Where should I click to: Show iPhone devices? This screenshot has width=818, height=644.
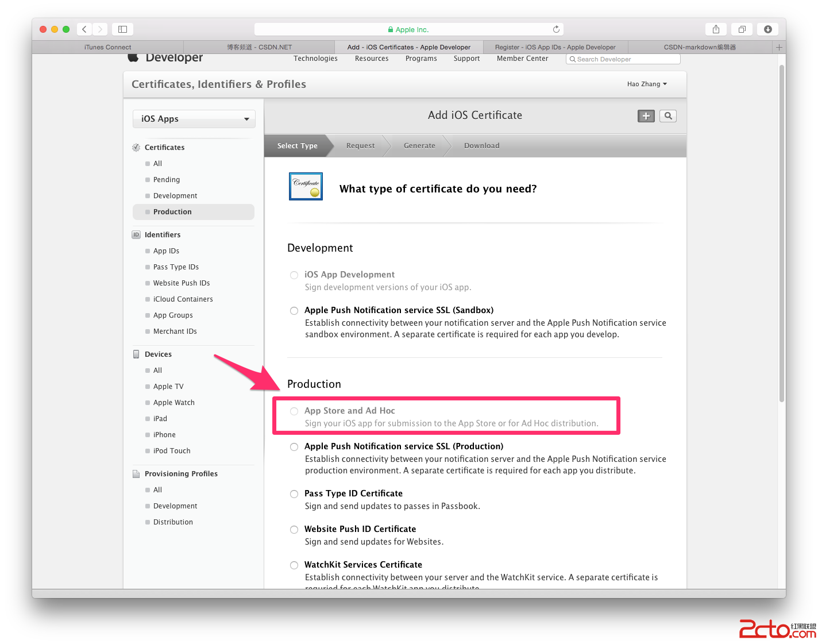pyautogui.click(x=164, y=435)
